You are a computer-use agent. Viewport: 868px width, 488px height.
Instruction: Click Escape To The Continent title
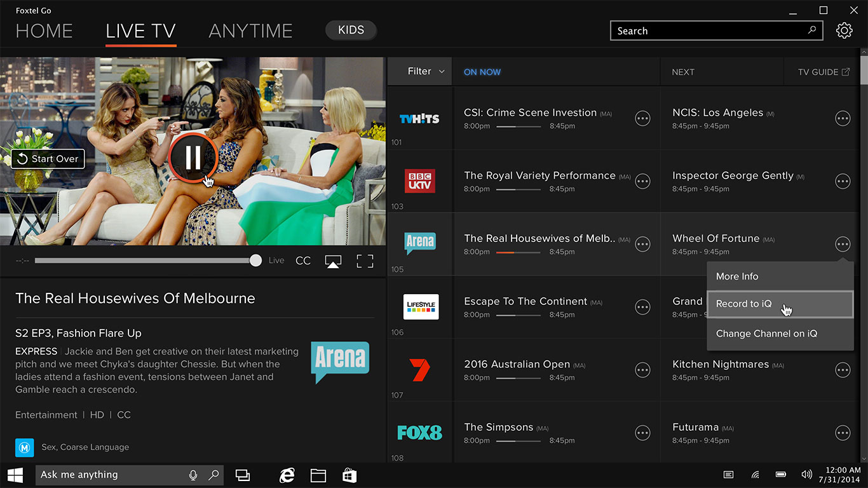(x=526, y=301)
